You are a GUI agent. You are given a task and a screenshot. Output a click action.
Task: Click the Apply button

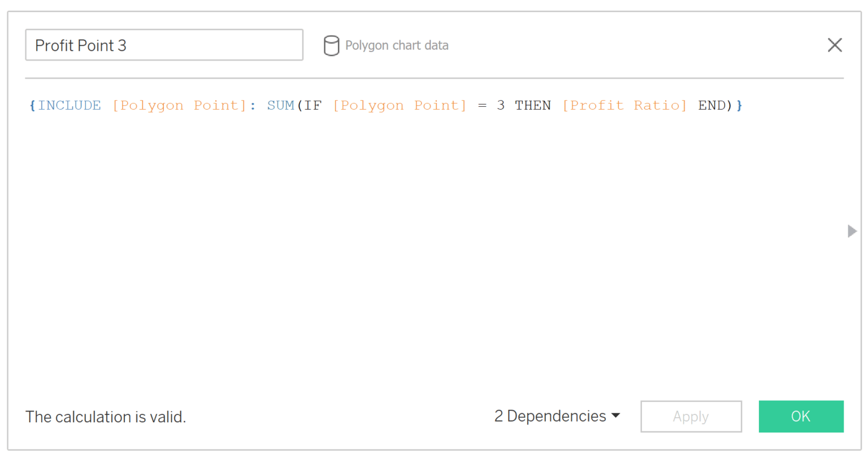tap(691, 417)
